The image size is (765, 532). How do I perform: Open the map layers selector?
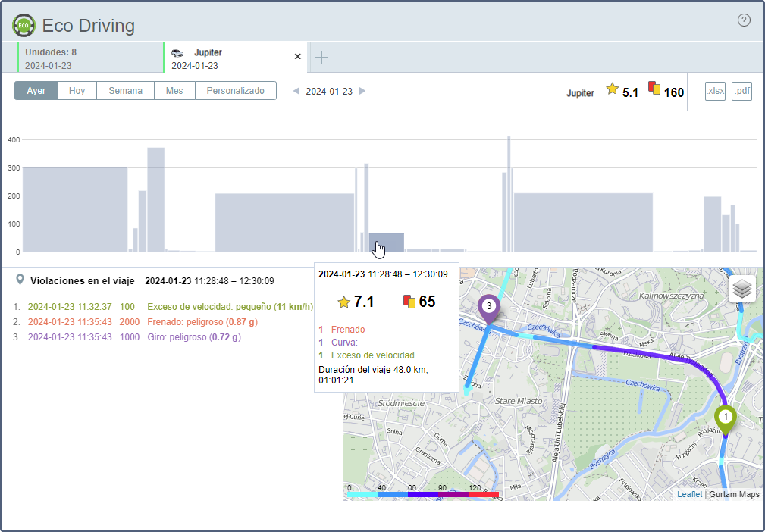click(743, 289)
